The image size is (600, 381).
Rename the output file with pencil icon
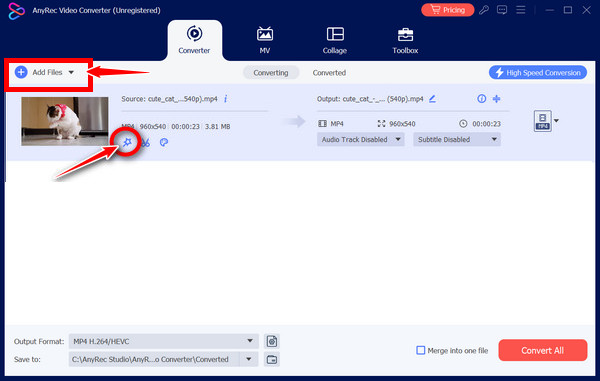pyautogui.click(x=432, y=99)
